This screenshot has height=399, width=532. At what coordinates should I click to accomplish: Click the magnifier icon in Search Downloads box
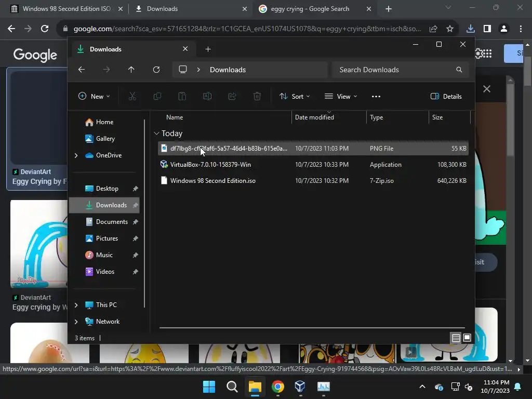459,70
